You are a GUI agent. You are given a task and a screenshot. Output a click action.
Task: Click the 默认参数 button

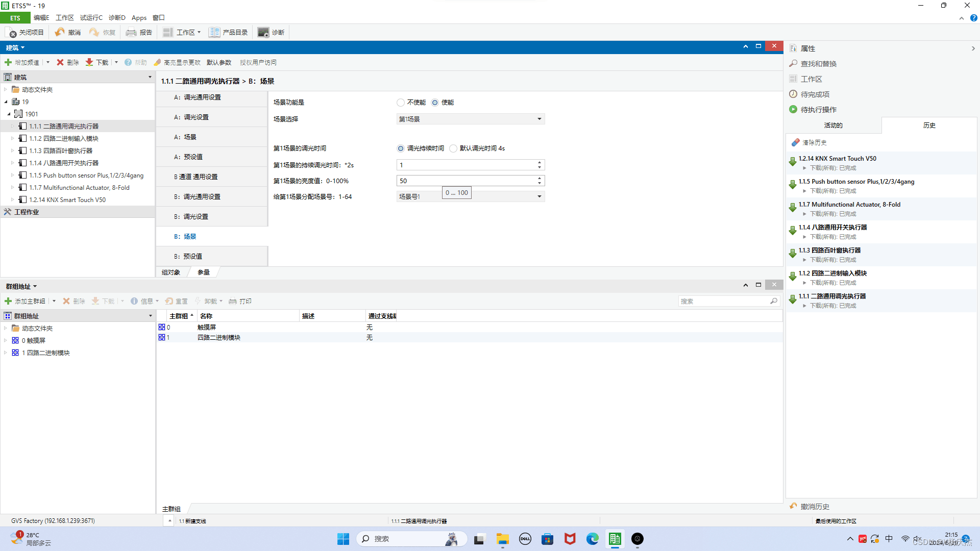(x=219, y=63)
